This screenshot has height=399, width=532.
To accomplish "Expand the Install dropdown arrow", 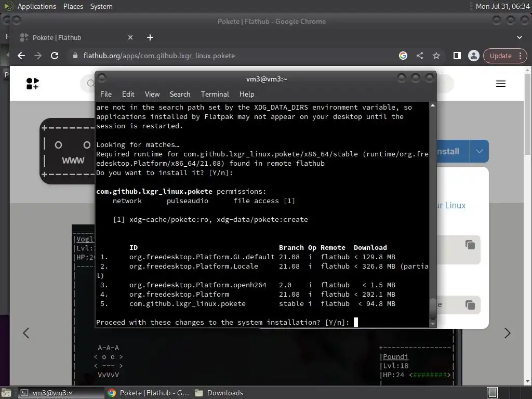I will click(x=480, y=151).
